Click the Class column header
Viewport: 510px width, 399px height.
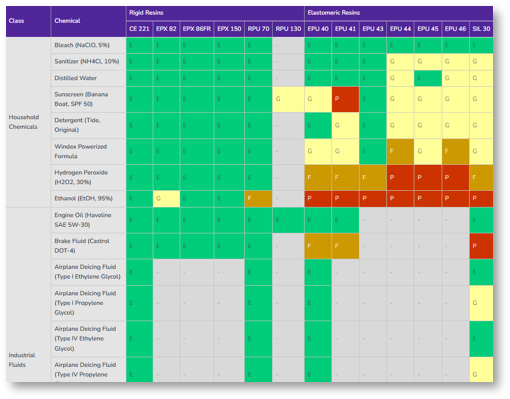[28, 21]
